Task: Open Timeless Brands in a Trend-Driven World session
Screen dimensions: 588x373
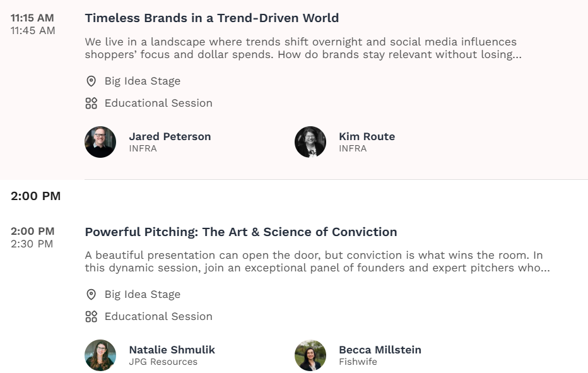Action: click(x=212, y=18)
